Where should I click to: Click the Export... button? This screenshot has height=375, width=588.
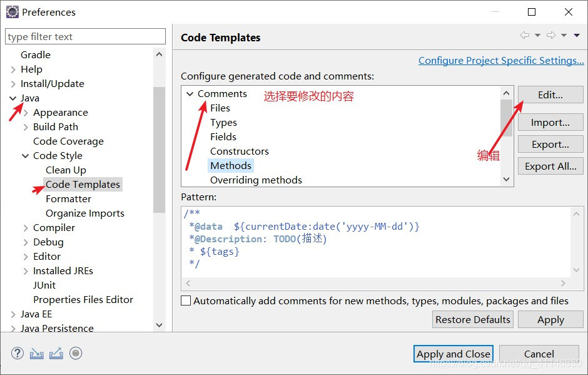pyautogui.click(x=550, y=144)
